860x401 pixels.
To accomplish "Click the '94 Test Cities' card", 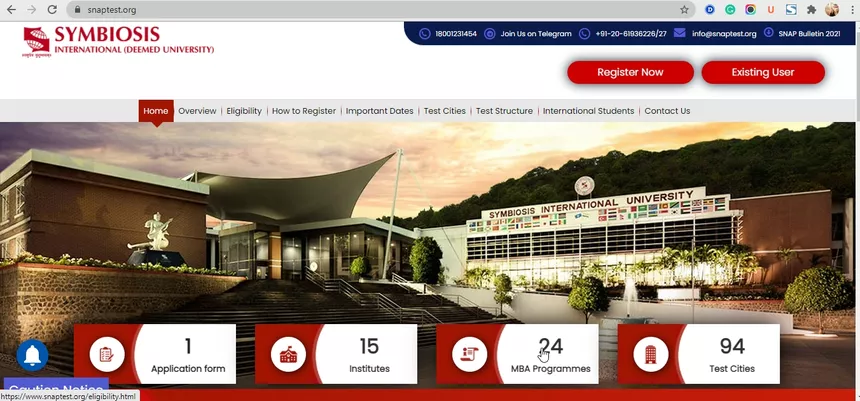I will click(699, 354).
